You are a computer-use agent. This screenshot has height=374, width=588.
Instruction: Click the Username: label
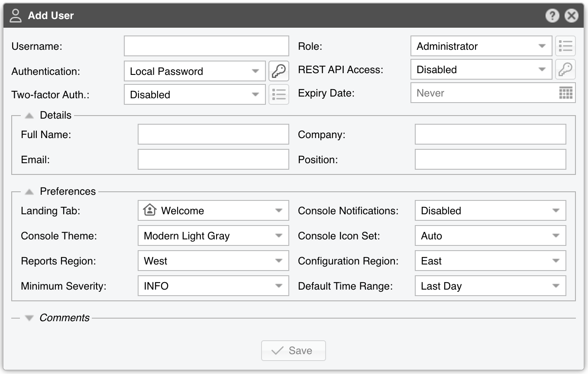[37, 46]
